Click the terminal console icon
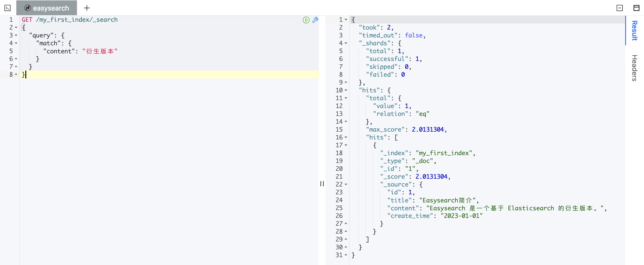This screenshot has width=644, height=265. pos(7,8)
